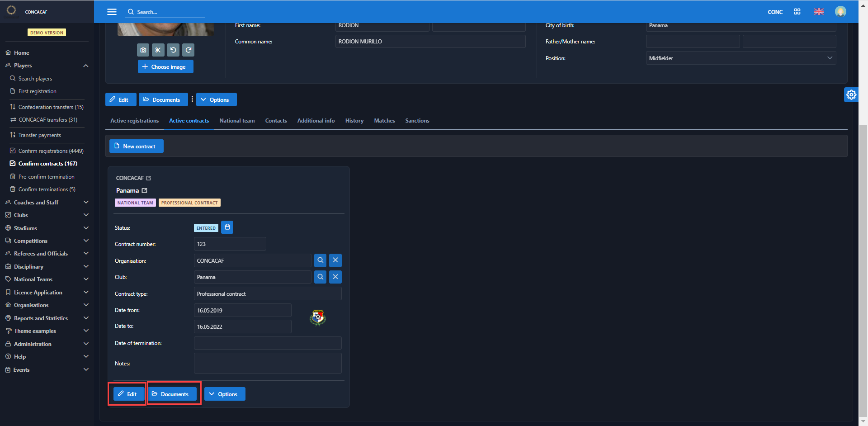Open the floating settings gear on the right
This screenshot has width=868, height=426.
tap(851, 95)
